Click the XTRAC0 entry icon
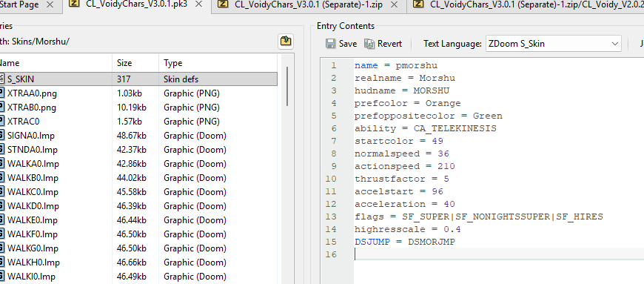 1,121
